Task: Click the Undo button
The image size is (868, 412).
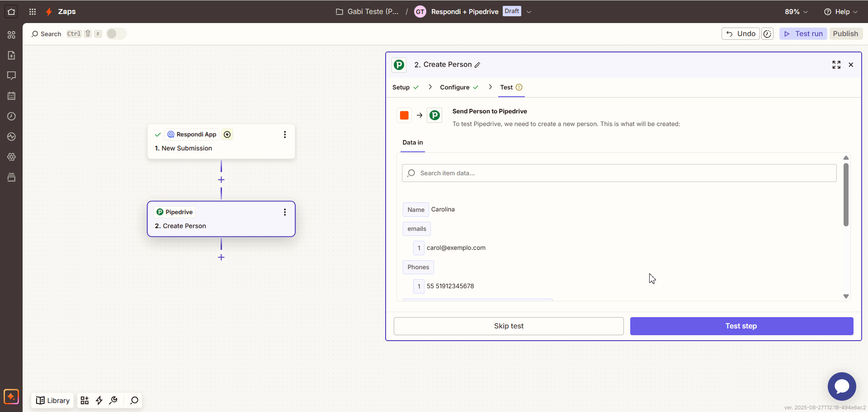Action: 741,34
